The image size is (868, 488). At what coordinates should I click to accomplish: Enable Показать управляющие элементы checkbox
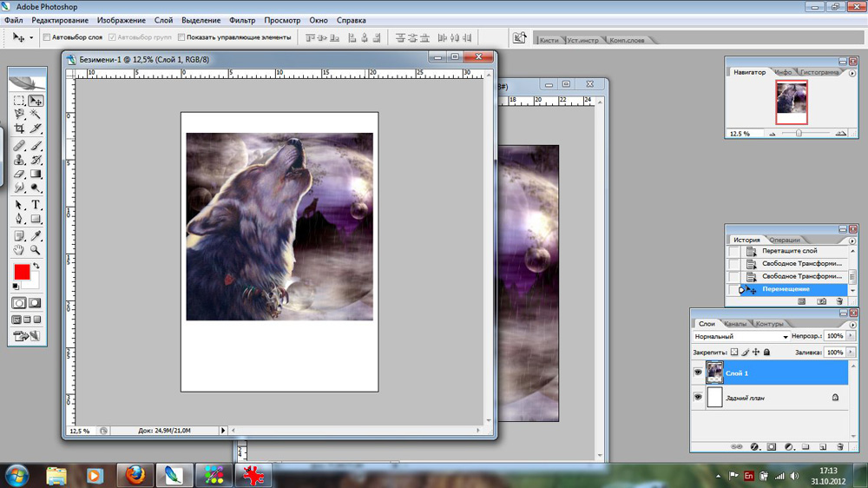click(181, 37)
